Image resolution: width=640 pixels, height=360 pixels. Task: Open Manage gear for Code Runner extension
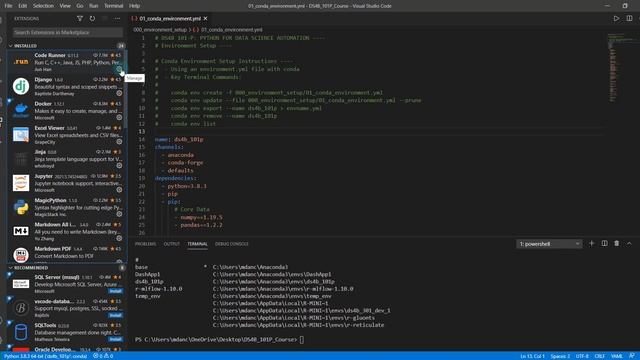point(119,69)
